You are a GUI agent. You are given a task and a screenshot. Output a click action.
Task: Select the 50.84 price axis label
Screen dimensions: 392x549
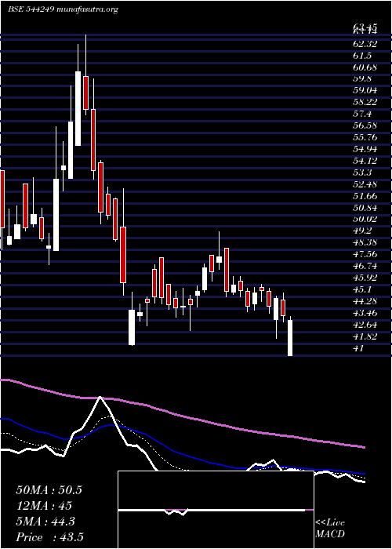pos(365,208)
